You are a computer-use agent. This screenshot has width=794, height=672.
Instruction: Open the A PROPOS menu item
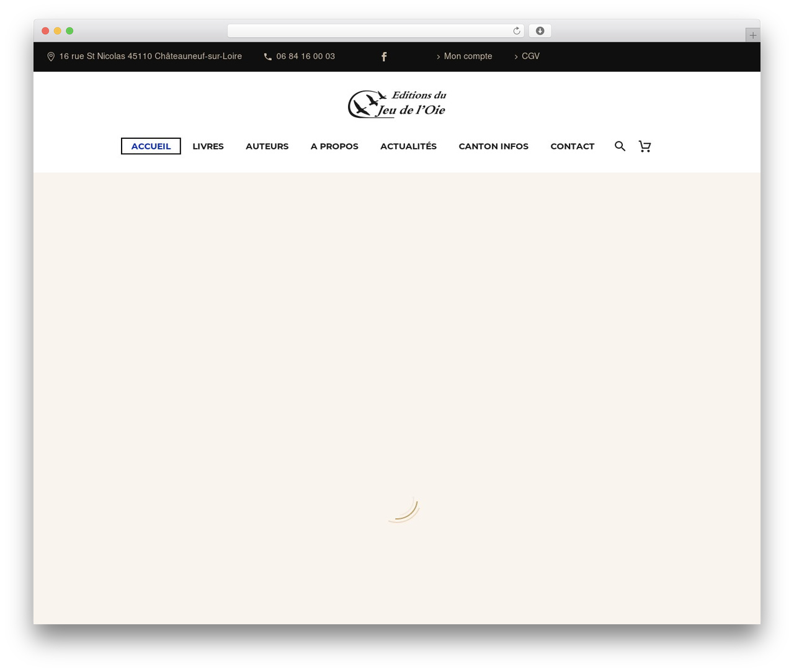pos(334,146)
